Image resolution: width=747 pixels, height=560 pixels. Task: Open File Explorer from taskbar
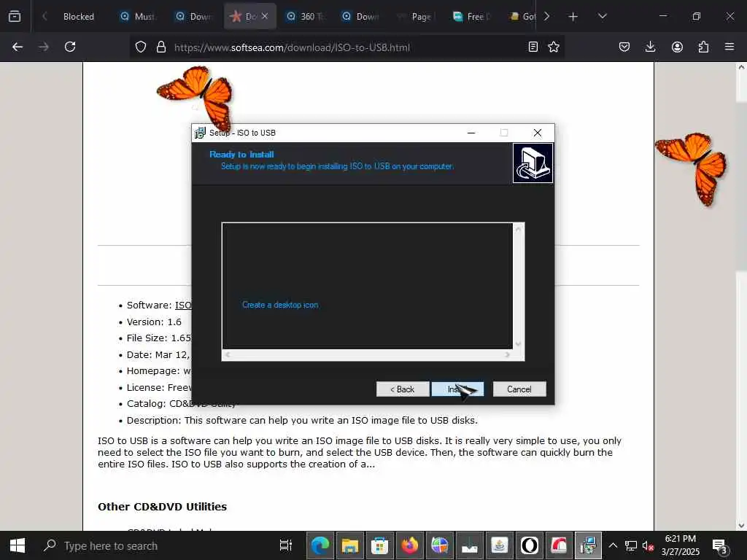coord(349,545)
